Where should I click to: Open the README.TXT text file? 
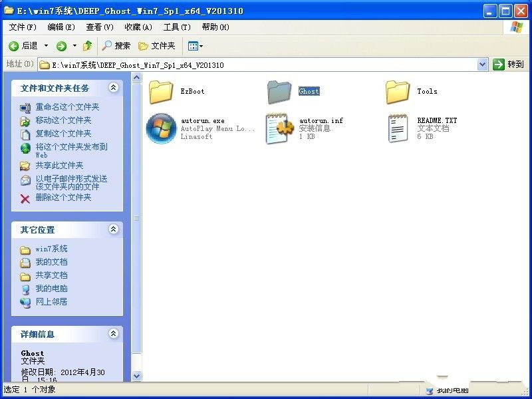coord(398,126)
